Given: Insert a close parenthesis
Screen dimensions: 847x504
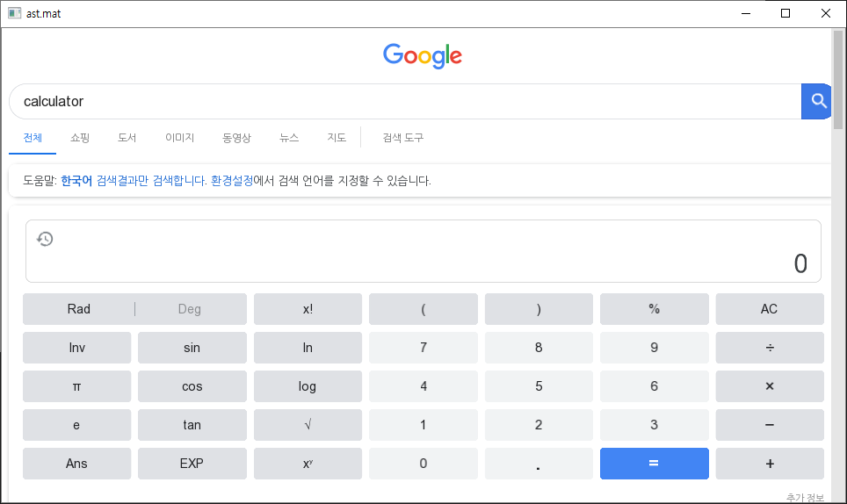Looking at the screenshot, I should [539, 309].
